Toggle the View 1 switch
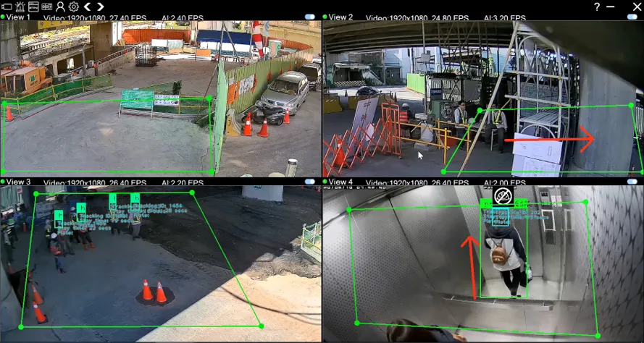Screen dimensions: 644x343 (309, 17)
